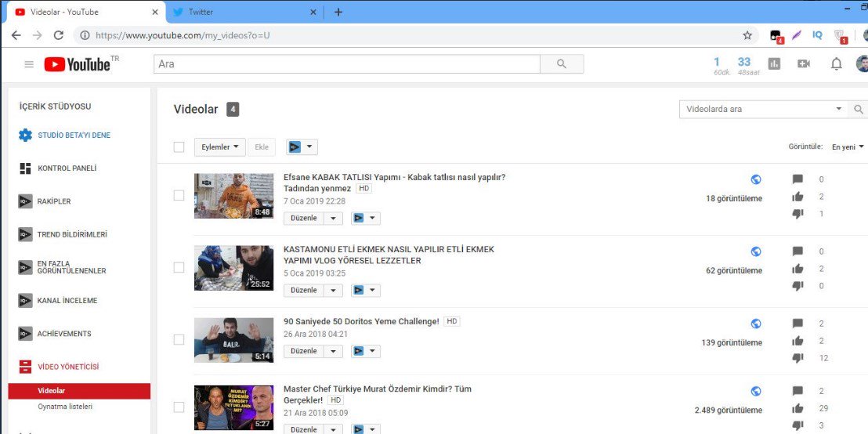Viewport: 868px width, 434px height.
Task: Click the likes thumbs-up icon for Kastamonu video
Action: [797, 269]
